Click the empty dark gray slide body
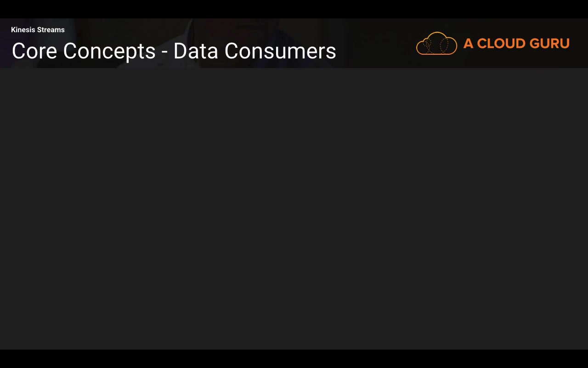 click(294, 207)
